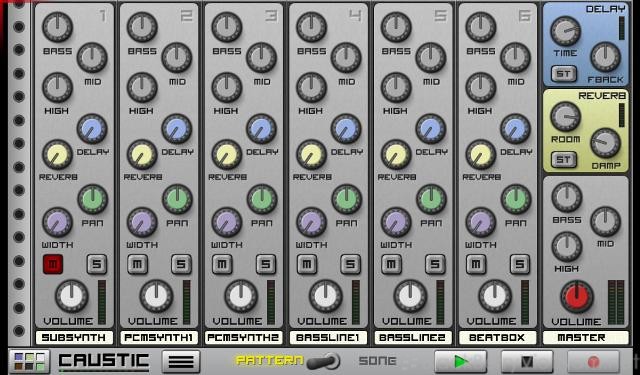Mute the BEATBOX channel
Viewport: 640px width, 375px height.
pyautogui.click(x=476, y=264)
